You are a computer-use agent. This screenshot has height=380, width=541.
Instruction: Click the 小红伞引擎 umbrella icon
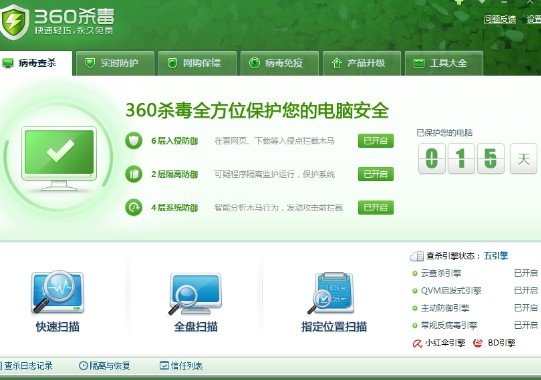(x=417, y=343)
